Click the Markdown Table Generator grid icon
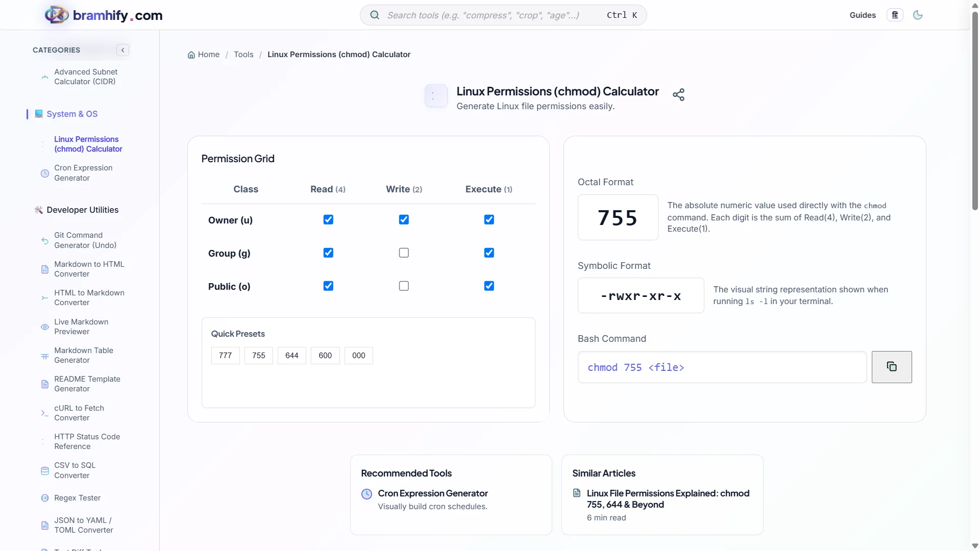 [45, 356]
